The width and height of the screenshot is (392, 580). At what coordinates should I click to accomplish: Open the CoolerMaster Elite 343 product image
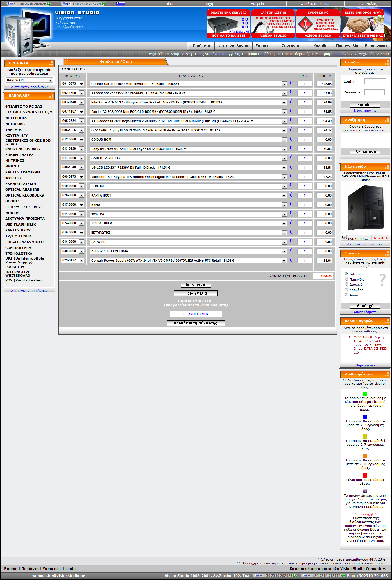(365, 208)
